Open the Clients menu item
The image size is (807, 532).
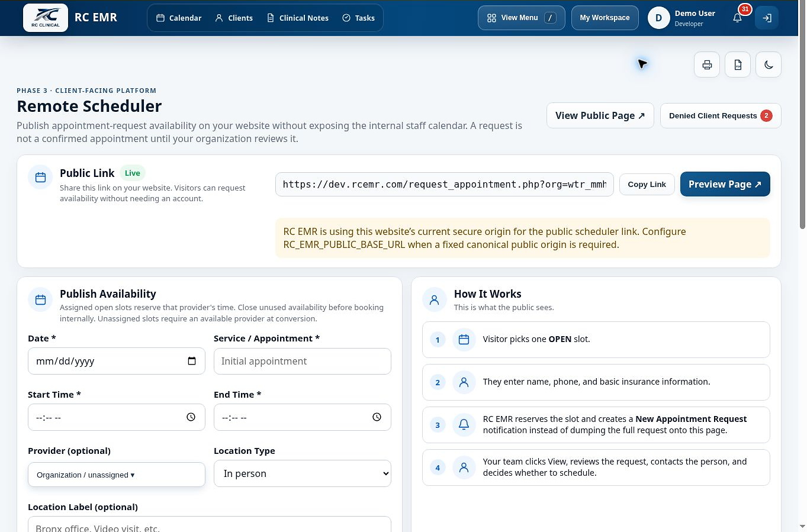pyautogui.click(x=234, y=18)
